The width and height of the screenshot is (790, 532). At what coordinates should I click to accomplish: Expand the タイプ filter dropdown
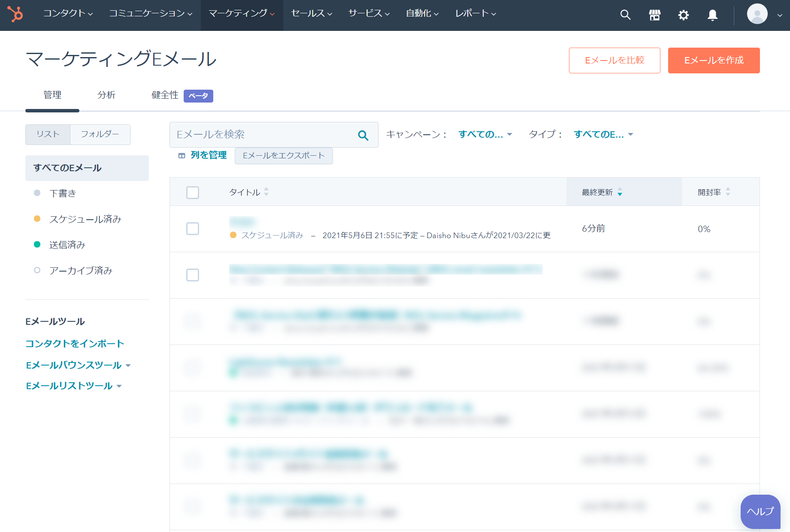click(603, 134)
